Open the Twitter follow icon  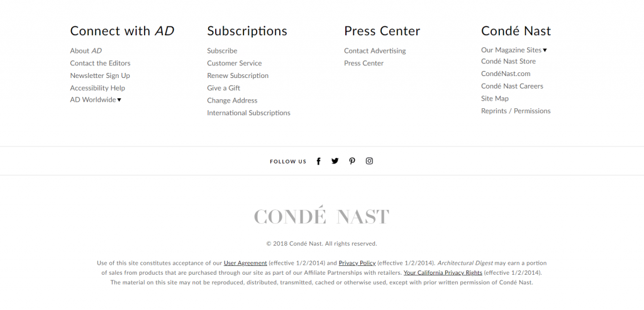335,161
